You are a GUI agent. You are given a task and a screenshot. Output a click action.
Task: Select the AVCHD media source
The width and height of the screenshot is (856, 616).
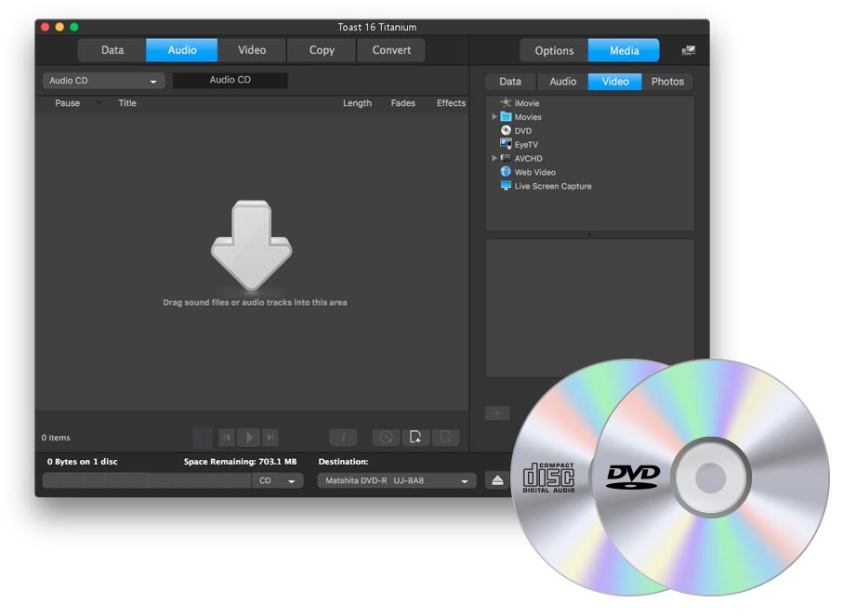[521, 158]
